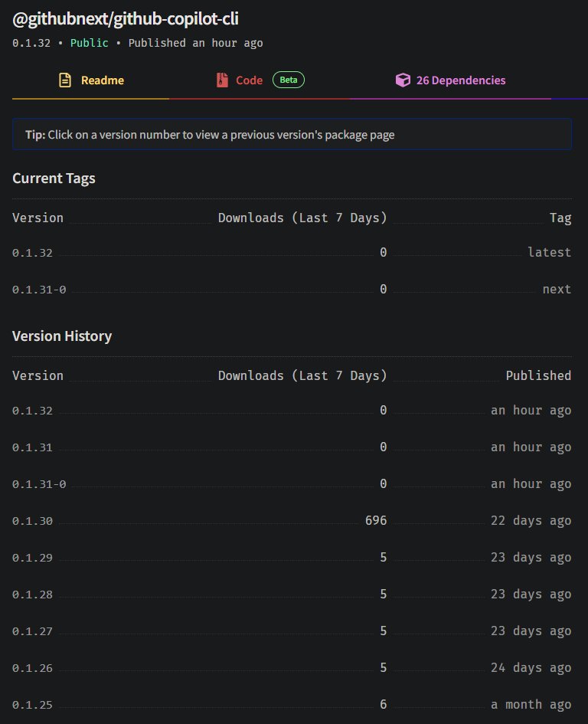The height and width of the screenshot is (724, 588).
Task: Open version 0.1.32 under Current Tags
Action: click(32, 253)
